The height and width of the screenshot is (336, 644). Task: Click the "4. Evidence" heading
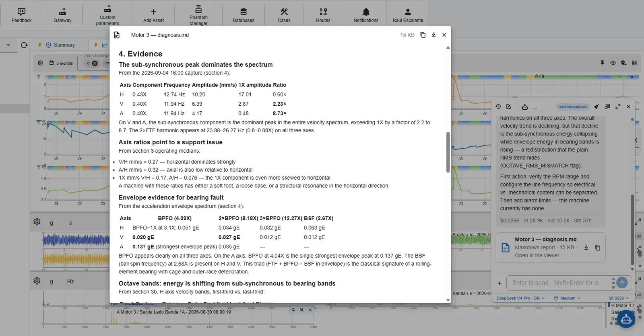pyautogui.click(x=140, y=54)
